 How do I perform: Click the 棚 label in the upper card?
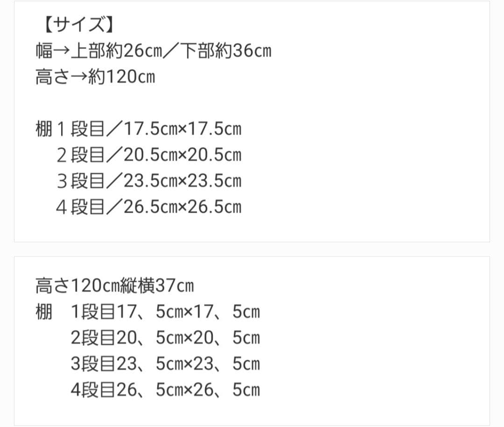[44, 129]
